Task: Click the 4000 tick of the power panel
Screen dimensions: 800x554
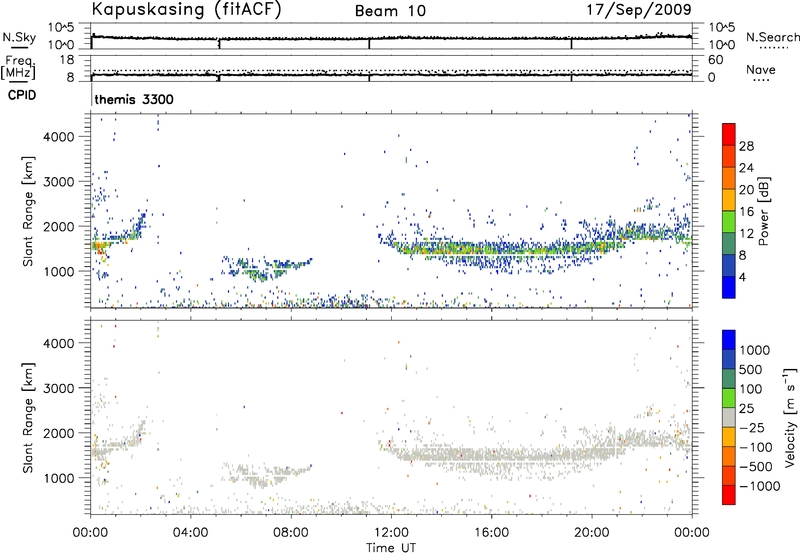Action: 59,137
